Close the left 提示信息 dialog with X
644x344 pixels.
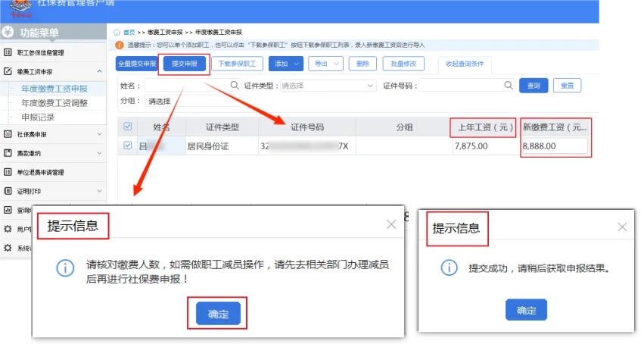[x=391, y=224]
